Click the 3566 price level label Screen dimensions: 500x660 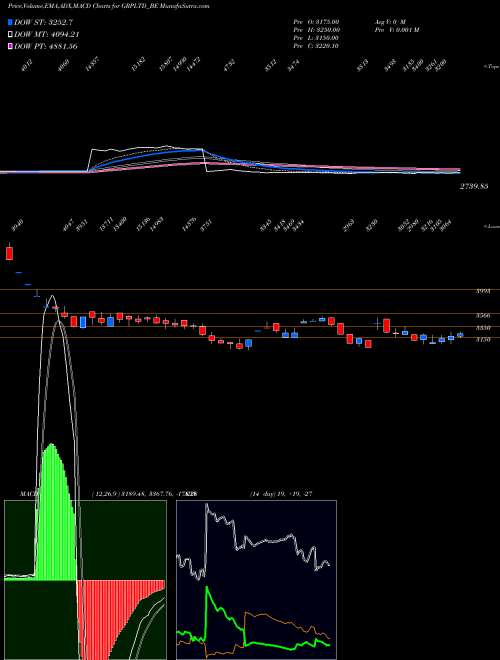point(483,315)
